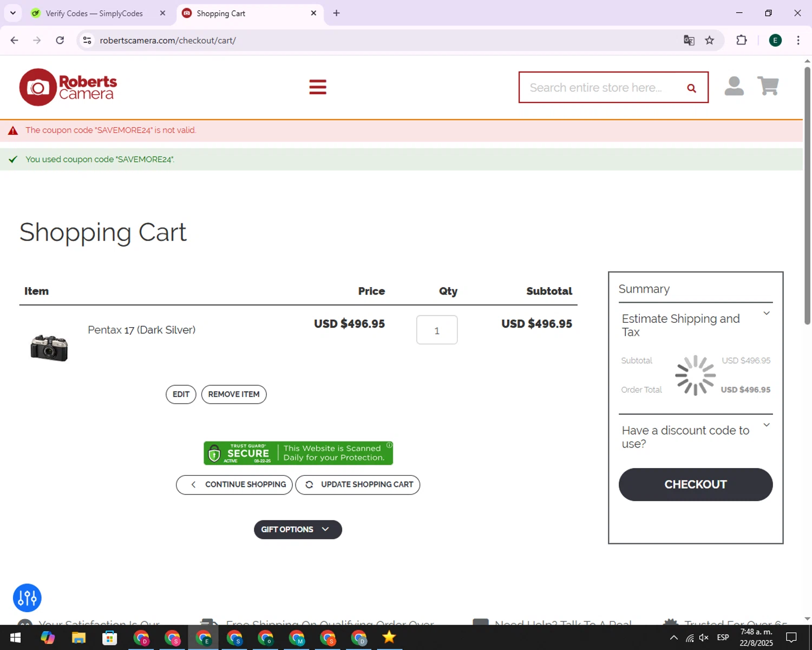Open the browser extensions icon

(x=742, y=40)
